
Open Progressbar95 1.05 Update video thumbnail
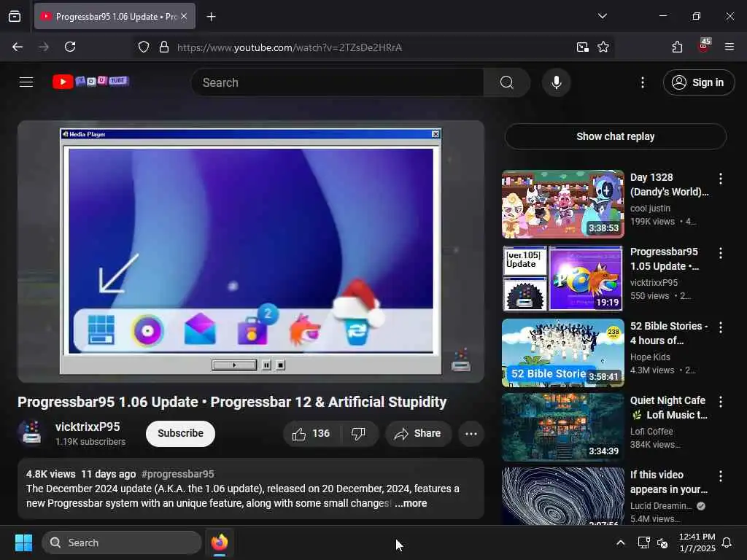click(x=562, y=278)
